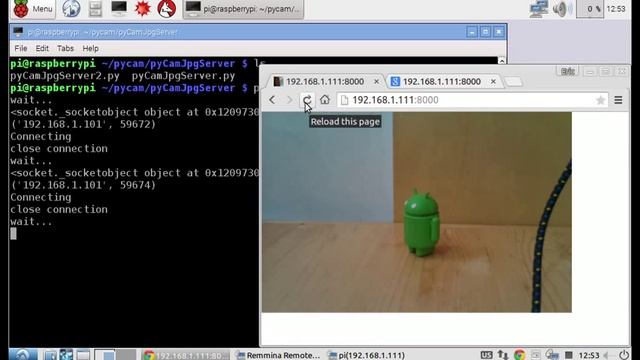Click the terminal scrollbar up arrow

tap(502, 61)
